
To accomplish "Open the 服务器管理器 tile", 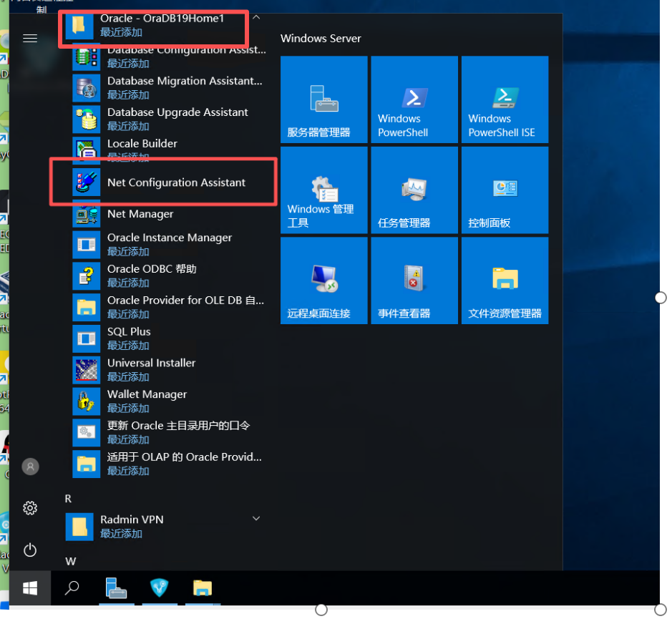I will pos(324,99).
